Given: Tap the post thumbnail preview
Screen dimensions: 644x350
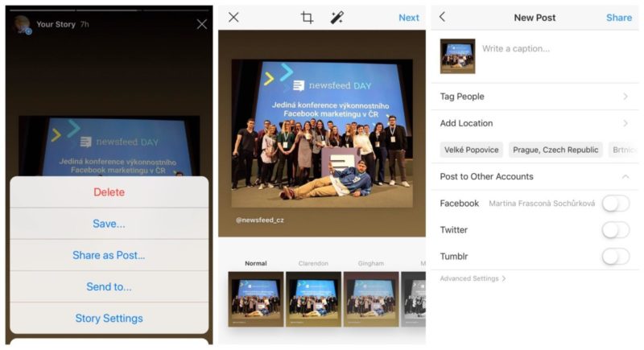Looking at the screenshot, I should coord(457,56).
